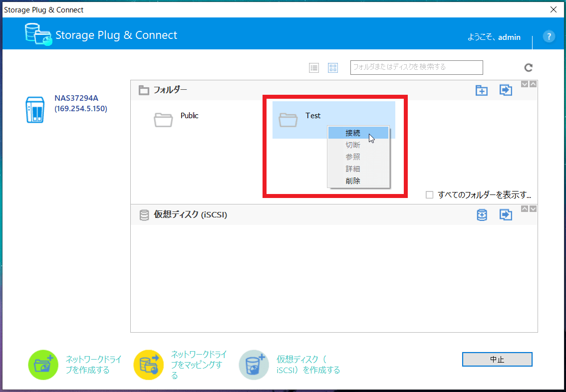Image resolution: width=566 pixels, height=392 pixels.
Task: Click the Test folder icon
Action: click(x=288, y=120)
